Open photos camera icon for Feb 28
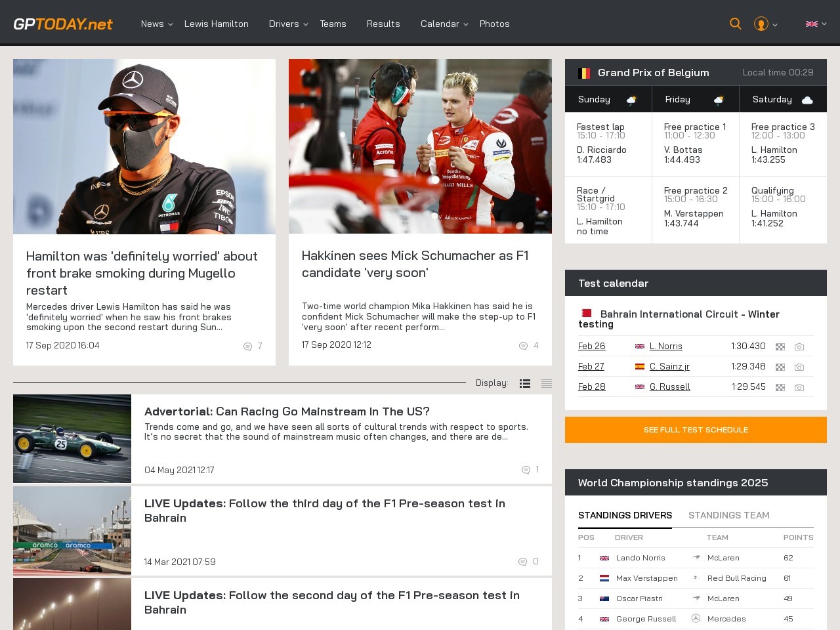 (x=799, y=387)
